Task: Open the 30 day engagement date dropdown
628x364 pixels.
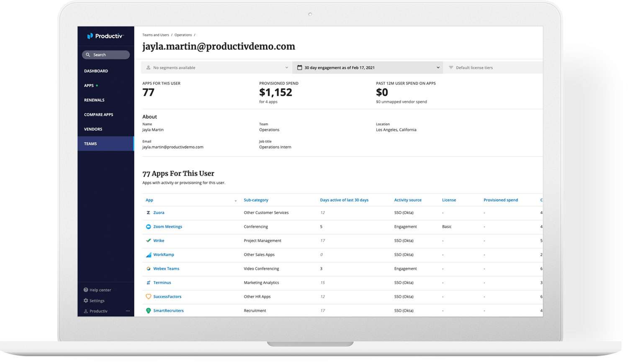Action: [368, 67]
